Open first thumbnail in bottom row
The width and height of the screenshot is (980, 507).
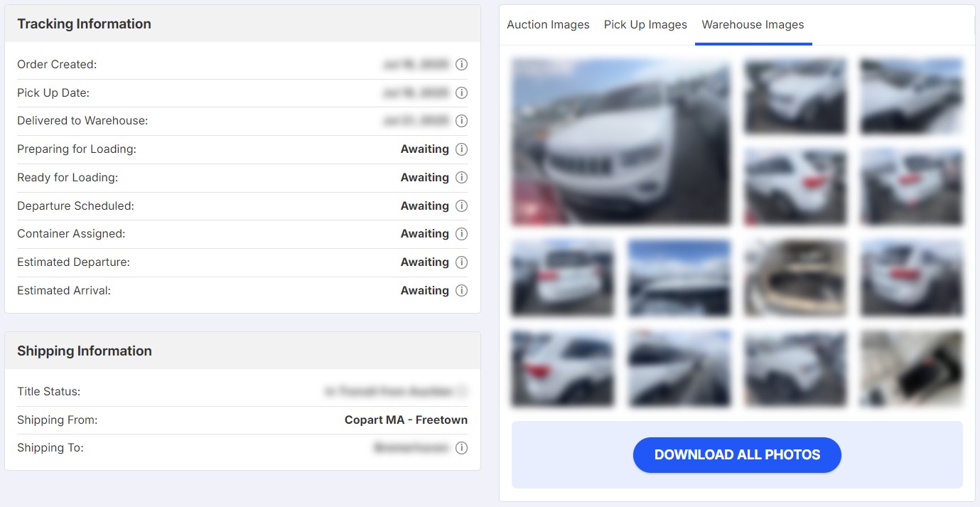point(562,368)
